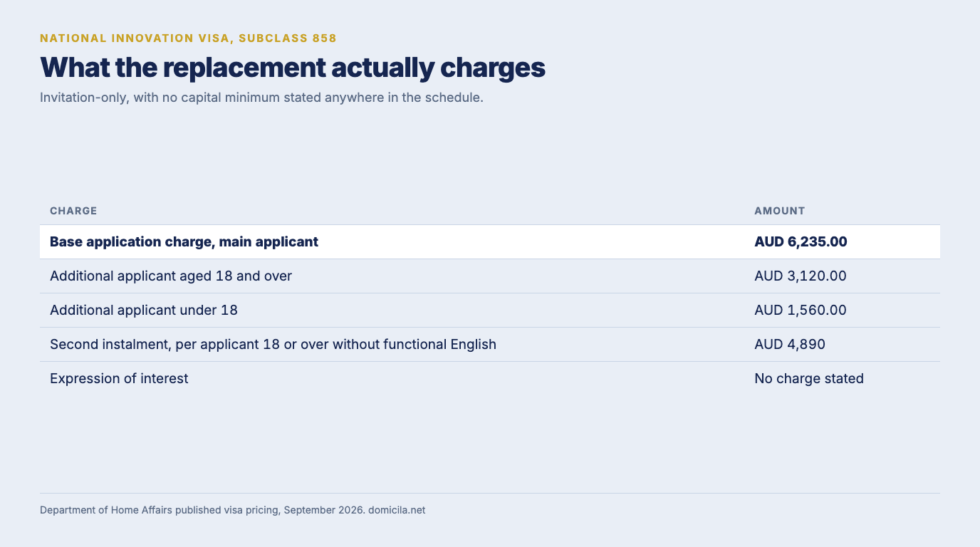980x547 pixels.
Task: Open the domicila.net source link
Action: pos(397,510)
